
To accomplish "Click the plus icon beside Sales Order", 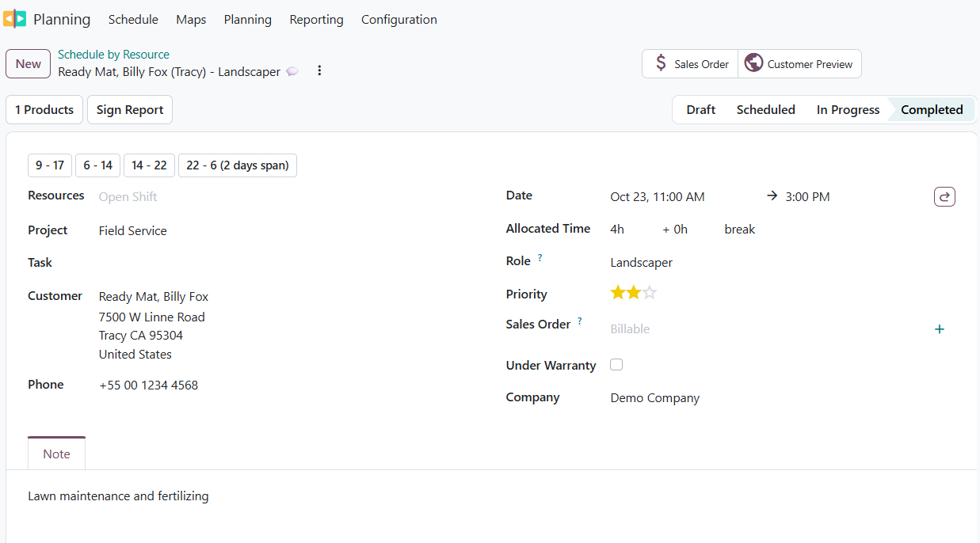I will point(940,329).
